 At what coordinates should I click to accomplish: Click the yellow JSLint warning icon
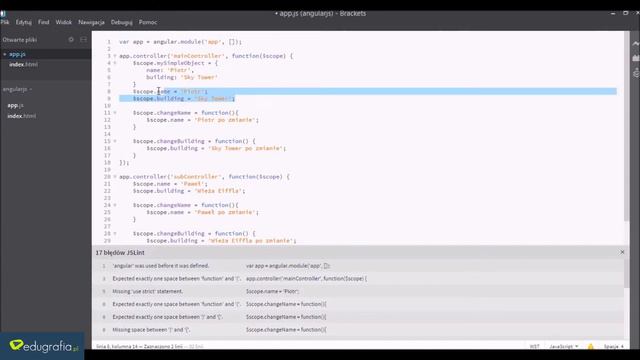click(x=590, y=347)
